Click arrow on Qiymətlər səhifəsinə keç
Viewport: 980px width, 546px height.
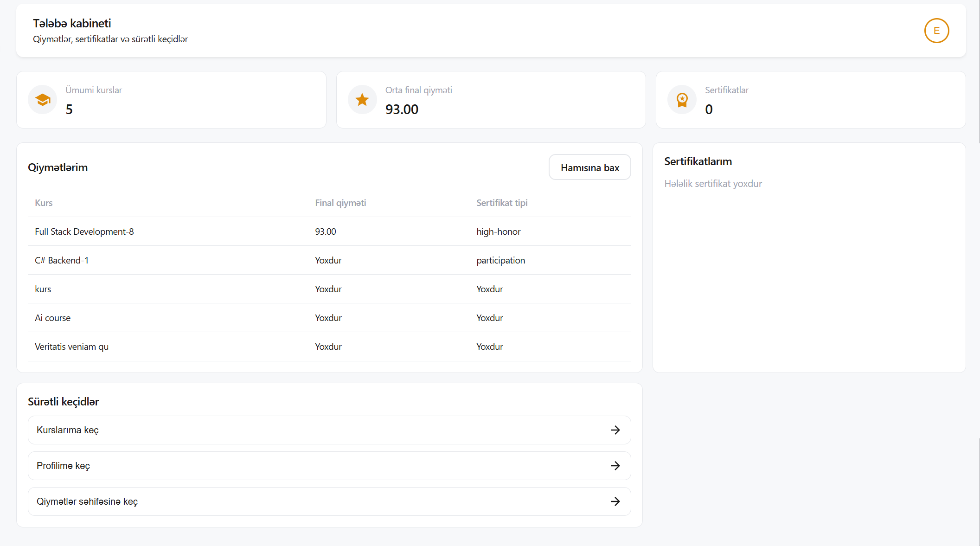pyautogui.click(x=615, y=501)
